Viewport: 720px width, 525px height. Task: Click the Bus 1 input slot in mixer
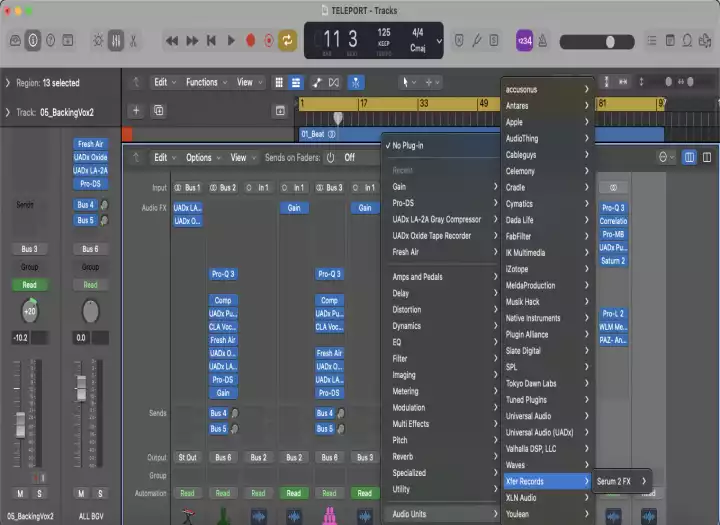click(187, 187)
